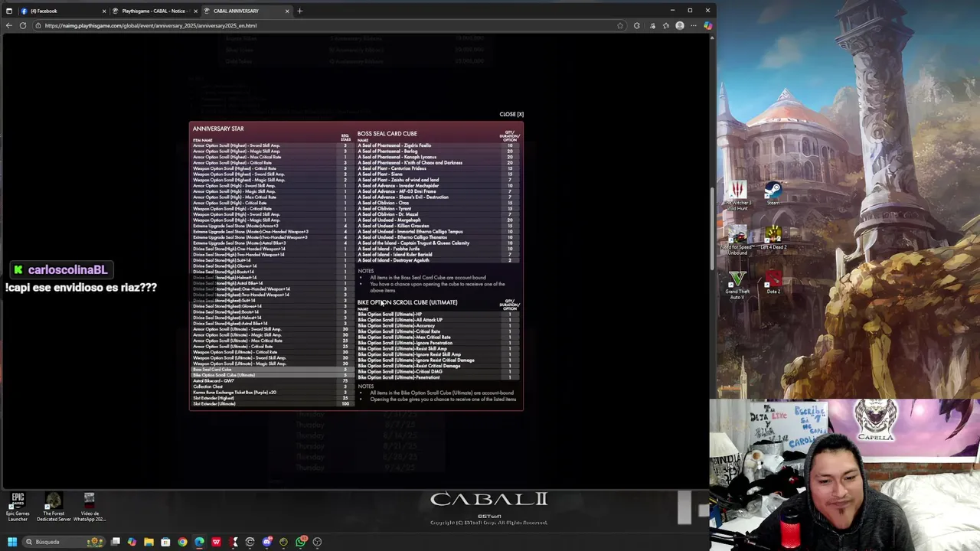This screenshot has height=551, width=980.
Task: Click the BOSS SEAL CARD CUBE heading
Action: click(387, 134)
